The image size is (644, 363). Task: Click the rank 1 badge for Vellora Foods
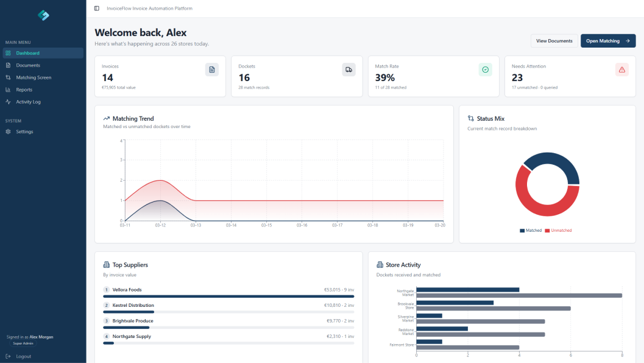[x=107, y=290]
